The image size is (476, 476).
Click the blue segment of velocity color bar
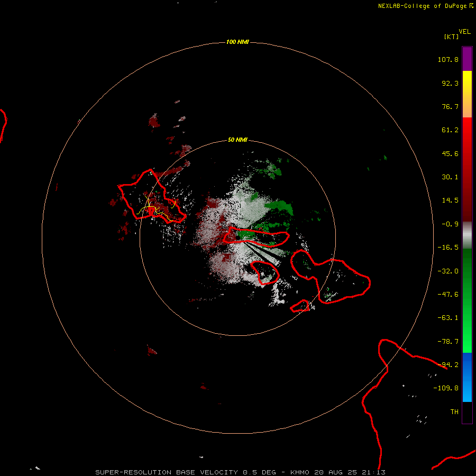[467, 377]
